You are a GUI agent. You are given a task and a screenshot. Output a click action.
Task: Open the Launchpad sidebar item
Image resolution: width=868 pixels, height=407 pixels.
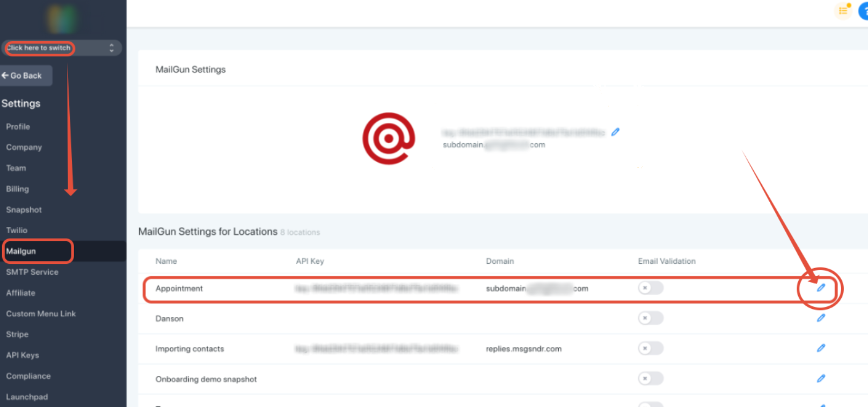(x=27, y=397)
